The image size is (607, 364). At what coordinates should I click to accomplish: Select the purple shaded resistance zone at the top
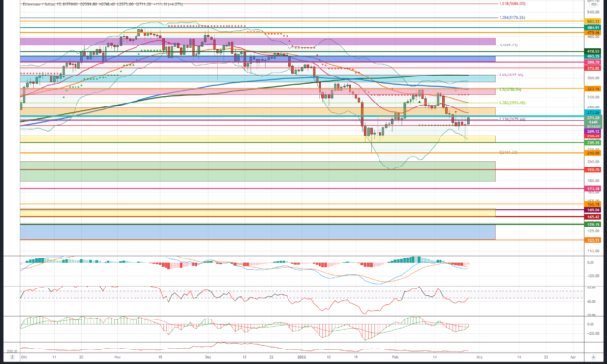258,42
